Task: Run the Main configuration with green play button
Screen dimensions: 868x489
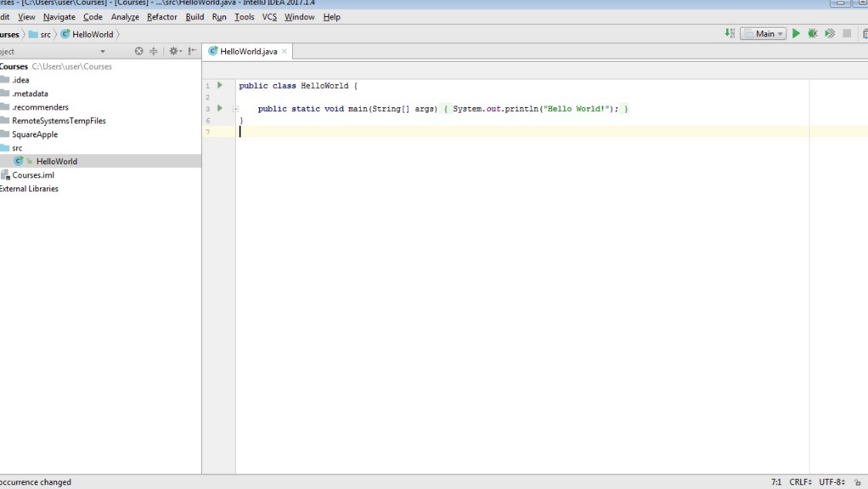Action: pos(796,34)
